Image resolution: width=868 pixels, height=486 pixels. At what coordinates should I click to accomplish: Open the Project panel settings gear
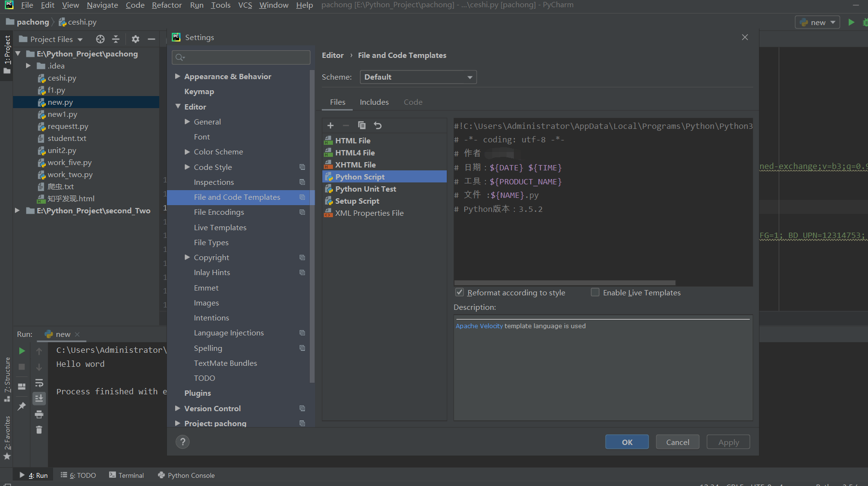pyautogui.click(x=136, y=39)
